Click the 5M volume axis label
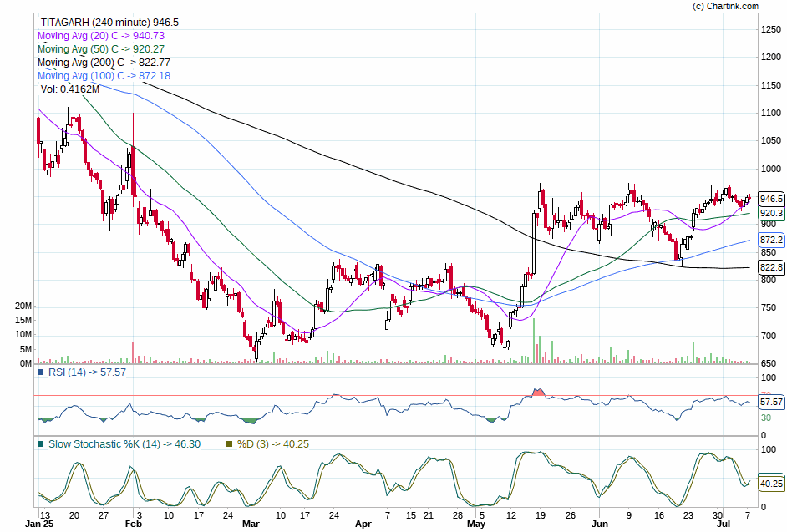Image resolution: width=787 pixels, height=532 pixels. [26, 349]
